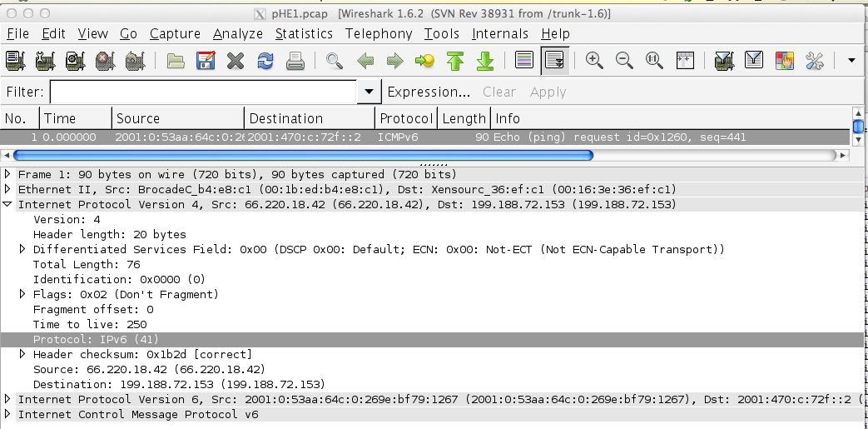Image resolution: width=868 pixels, height=429 pixels.
Task: Jump to the last packet icon
Action: coord(485,61)
